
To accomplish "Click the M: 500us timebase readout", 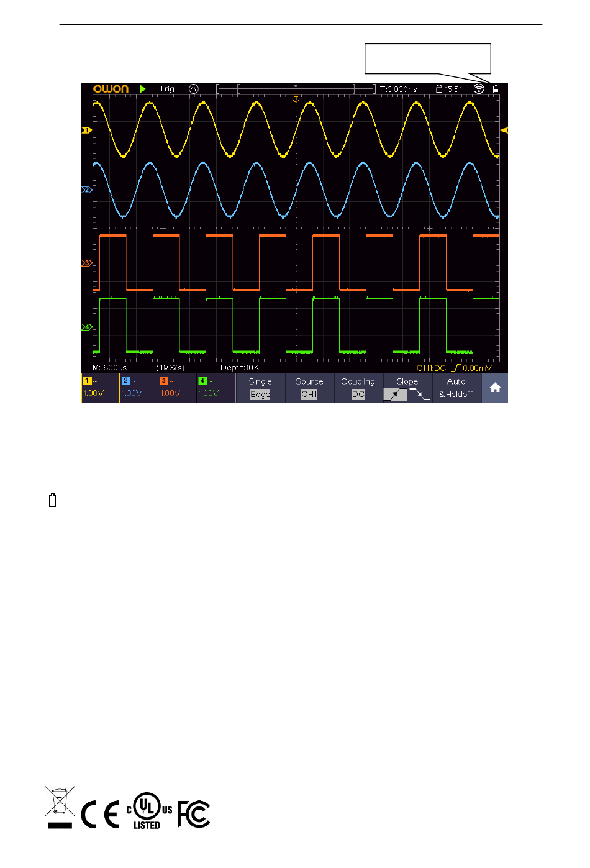I will coord(110,368).
